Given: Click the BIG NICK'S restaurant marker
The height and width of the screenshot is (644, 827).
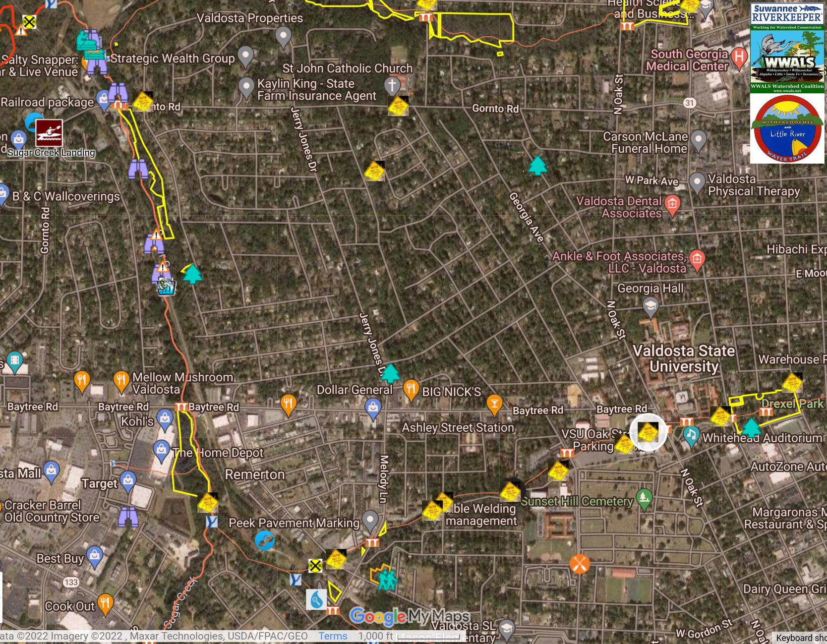Looking at the screenshot, I should pyautogui.click(x=411, y=390).
